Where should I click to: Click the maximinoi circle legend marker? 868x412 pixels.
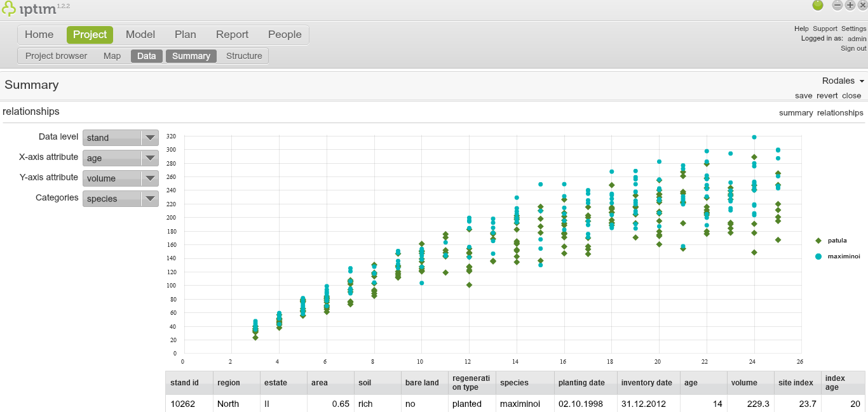[818, 256]
